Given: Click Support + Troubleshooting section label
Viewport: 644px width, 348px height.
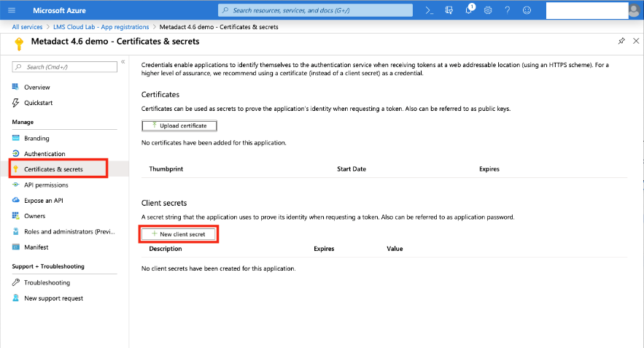Looking at the screenshot, I should (x=48, y=266).
